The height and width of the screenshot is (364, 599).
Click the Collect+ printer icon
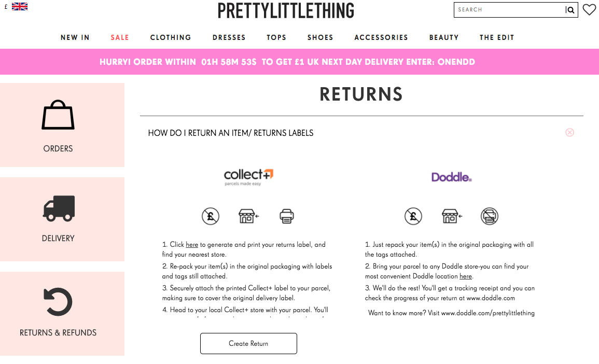point(286,216)
